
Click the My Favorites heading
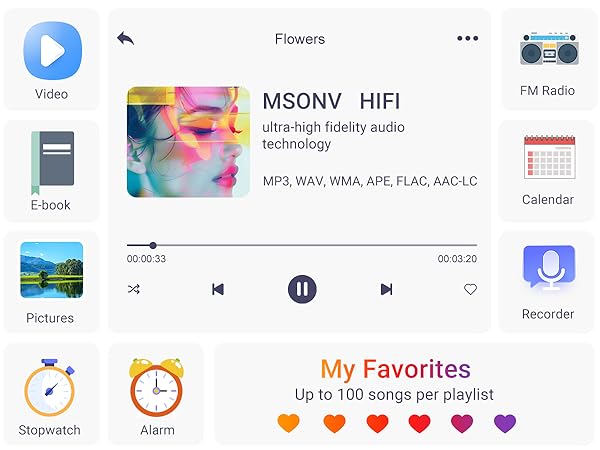(x=395, y=370)
